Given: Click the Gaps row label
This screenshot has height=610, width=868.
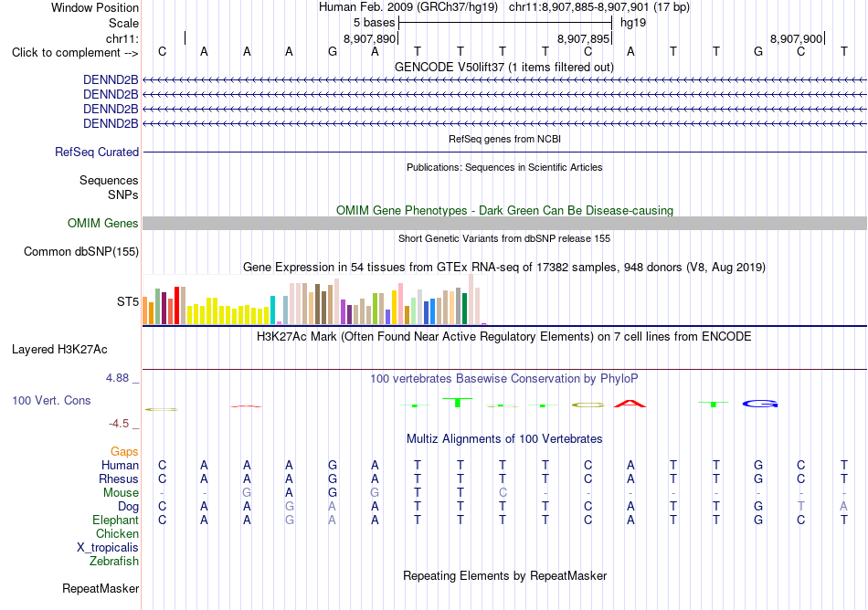Looking at the screenshot, I should (x=124, y=452).
